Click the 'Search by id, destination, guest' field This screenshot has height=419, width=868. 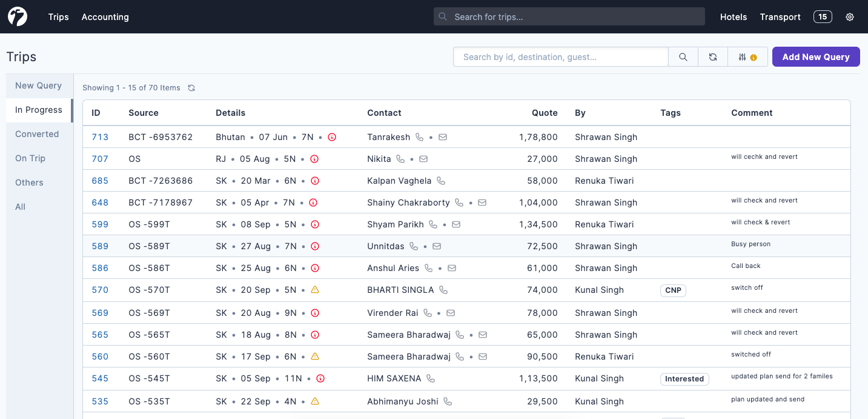(x=560, y=56)
